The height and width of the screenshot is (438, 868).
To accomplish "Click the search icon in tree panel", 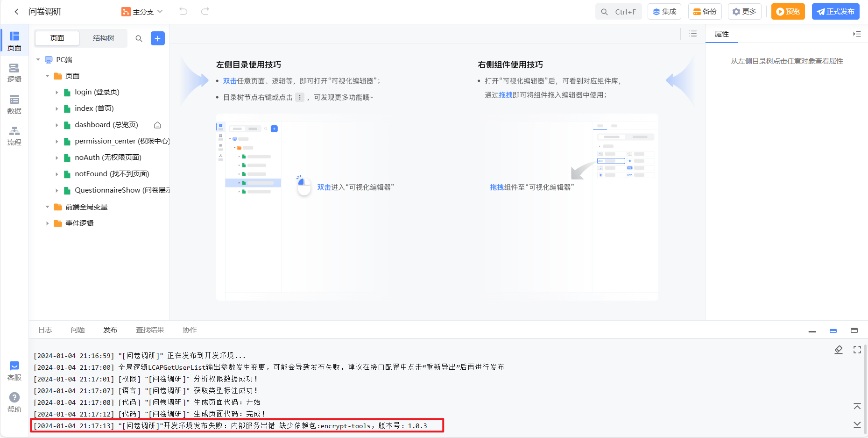I will (139, 38).
